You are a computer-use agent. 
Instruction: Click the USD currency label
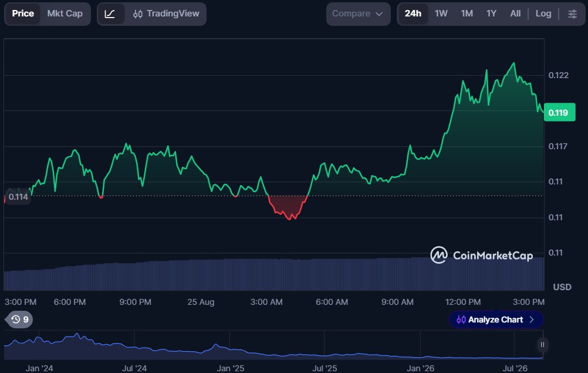tap(562, 287)
